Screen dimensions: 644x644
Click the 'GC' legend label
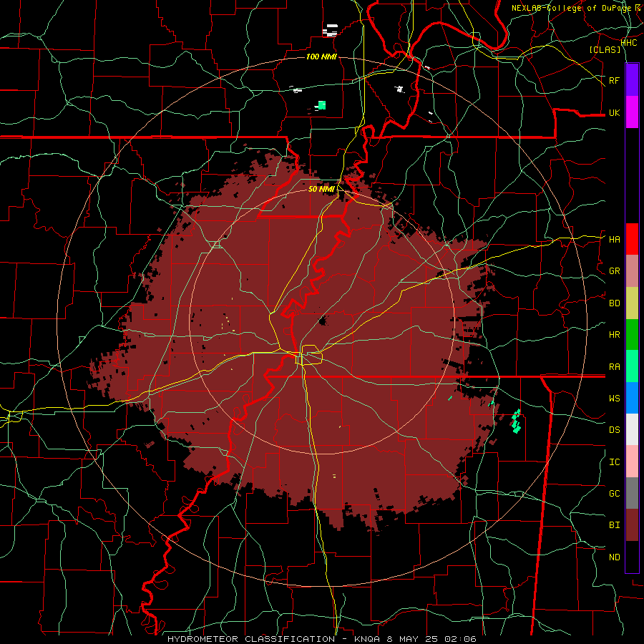(x=614, y=493)
